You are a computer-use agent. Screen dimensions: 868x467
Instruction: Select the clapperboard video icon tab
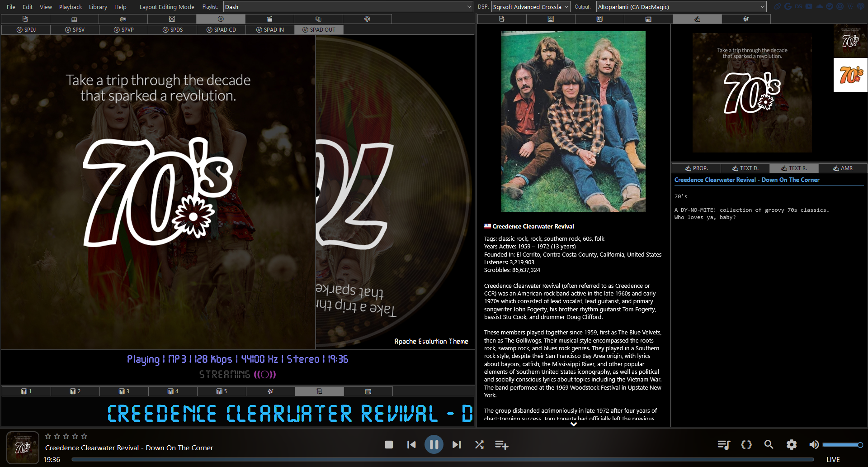pyautogui.click(x=269, y=19)
